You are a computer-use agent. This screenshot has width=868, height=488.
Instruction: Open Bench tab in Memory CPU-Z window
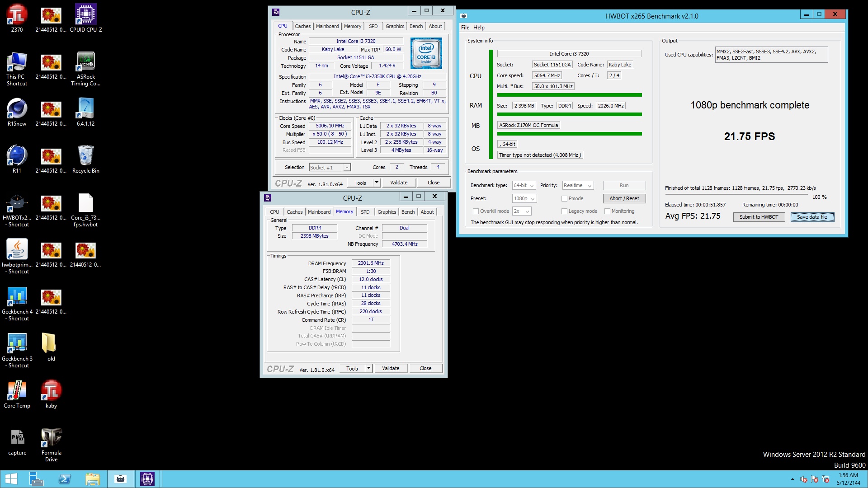pyautogui.click(x=408, y=212)
